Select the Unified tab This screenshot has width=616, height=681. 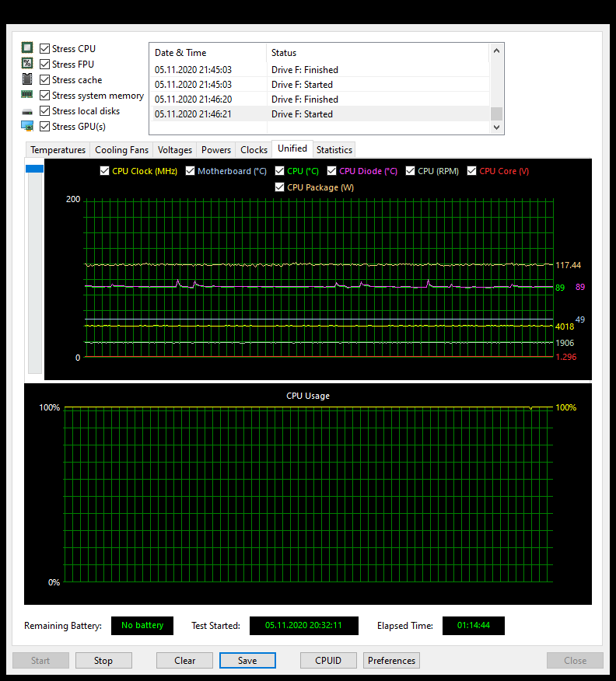292,148
